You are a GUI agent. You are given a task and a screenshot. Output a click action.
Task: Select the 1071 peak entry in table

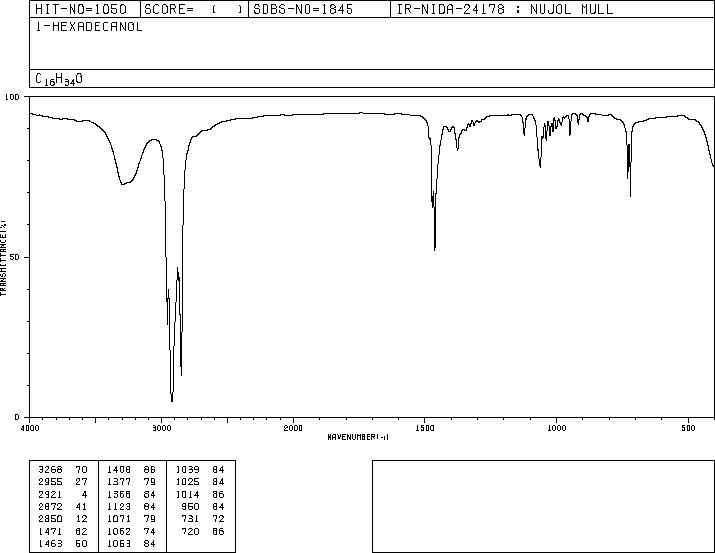131,519
